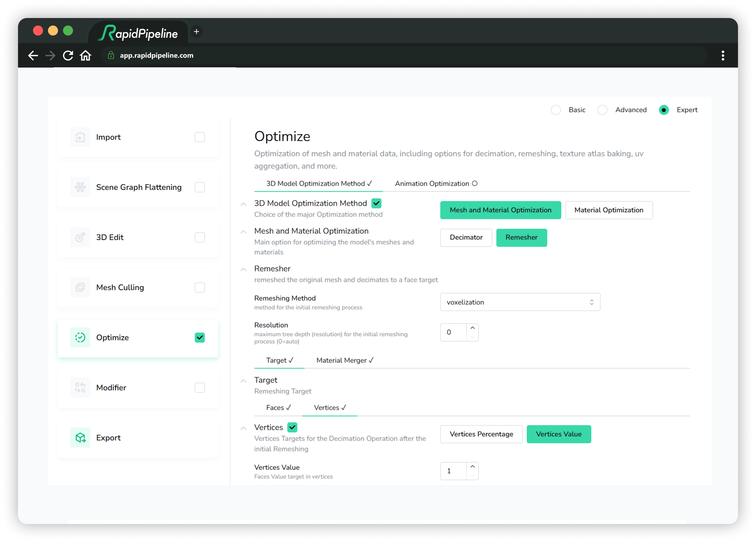
Task: Switch to the Vertices tab
Action: tap(330, 408)
